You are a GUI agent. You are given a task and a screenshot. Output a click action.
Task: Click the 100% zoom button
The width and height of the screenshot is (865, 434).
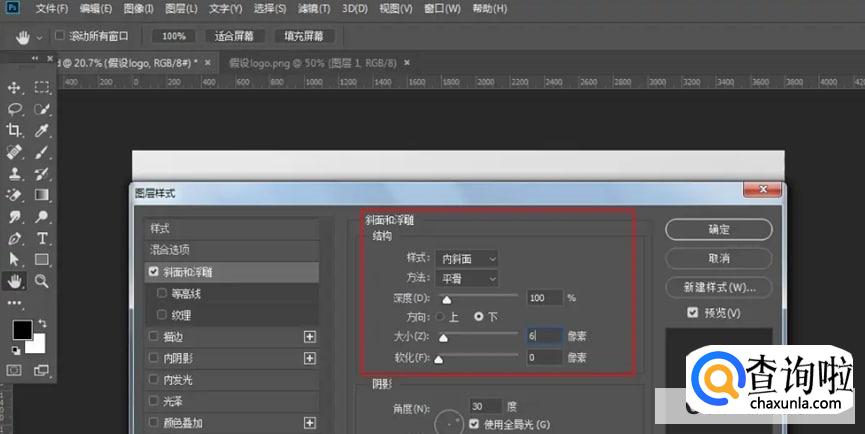point(174,36)
